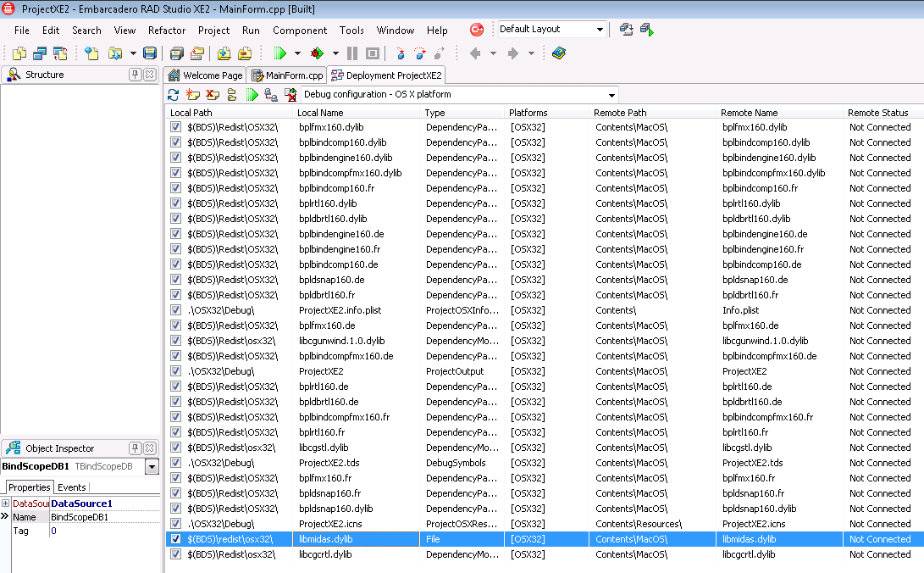The image size is (924, 573).
Task: Open the Back history dropdown arrow
Action: (493, 53)
